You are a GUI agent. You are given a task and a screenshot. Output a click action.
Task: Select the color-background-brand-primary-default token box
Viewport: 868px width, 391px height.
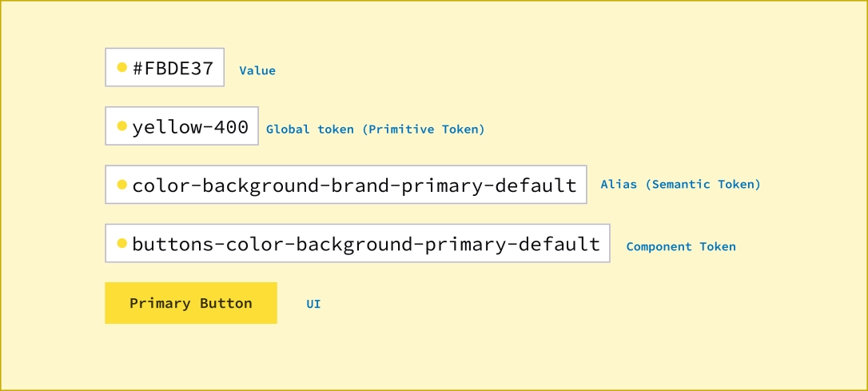tap(346, 185)
